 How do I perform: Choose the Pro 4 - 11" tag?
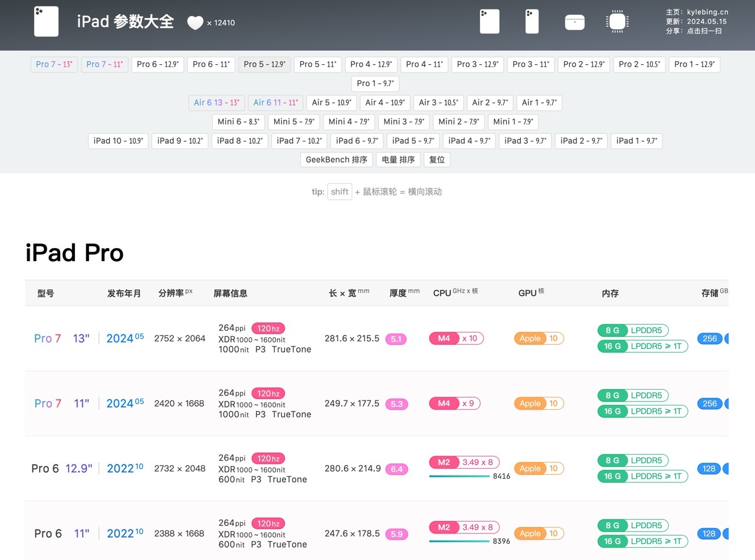tap(425, 64)
